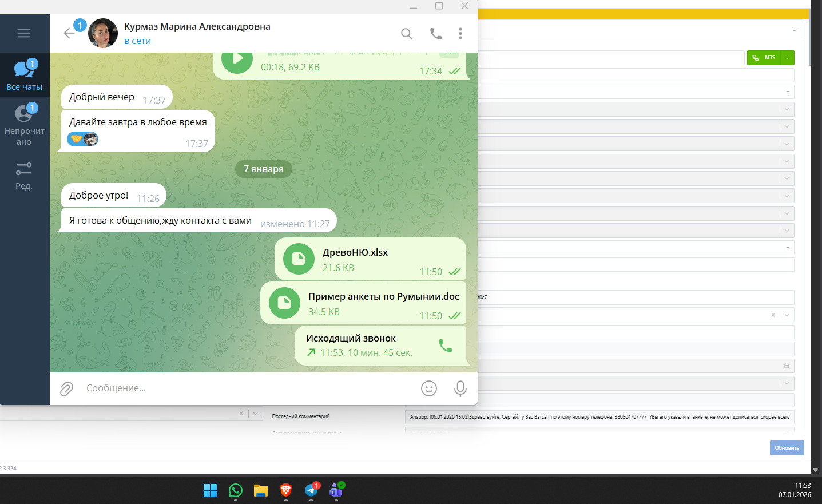This screenshot has height=504, width=822.
Task: Open the taskbar clock showing 11:53
Action: [795, 490]
